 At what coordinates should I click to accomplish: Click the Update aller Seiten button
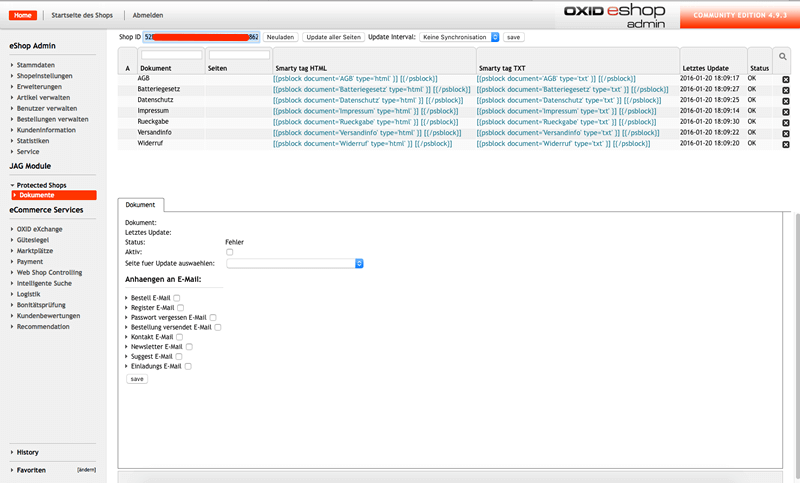click(334, 37)
